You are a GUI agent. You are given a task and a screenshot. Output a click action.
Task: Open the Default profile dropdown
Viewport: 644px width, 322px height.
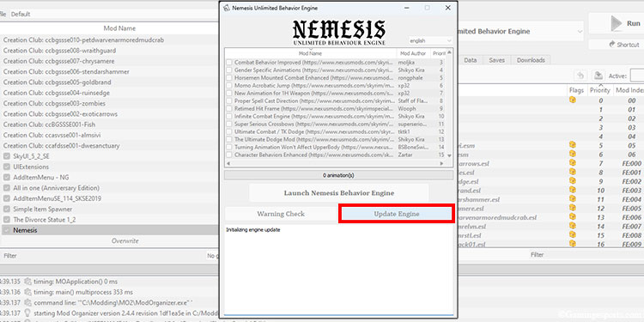[x=113, y=14]
